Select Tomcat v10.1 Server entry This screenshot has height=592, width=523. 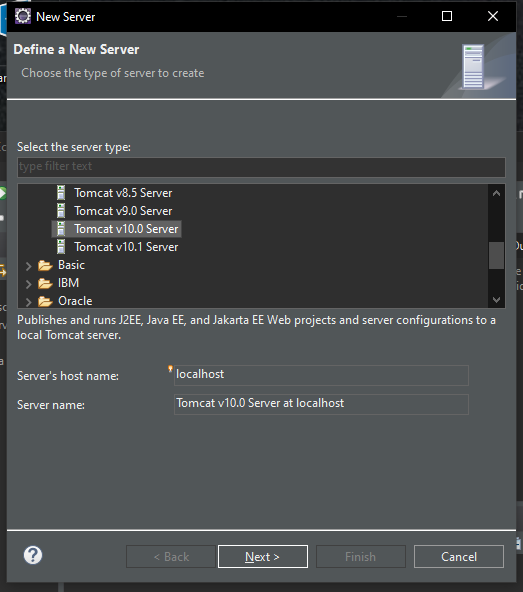[126, 247]
